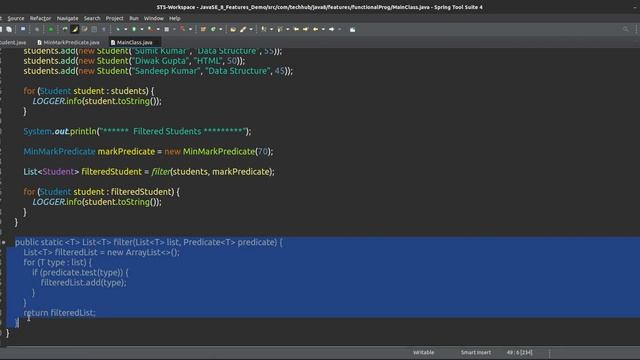Open the Navigate menu
This screenshot has width=640, height=360.
click(x=67, y=18)
